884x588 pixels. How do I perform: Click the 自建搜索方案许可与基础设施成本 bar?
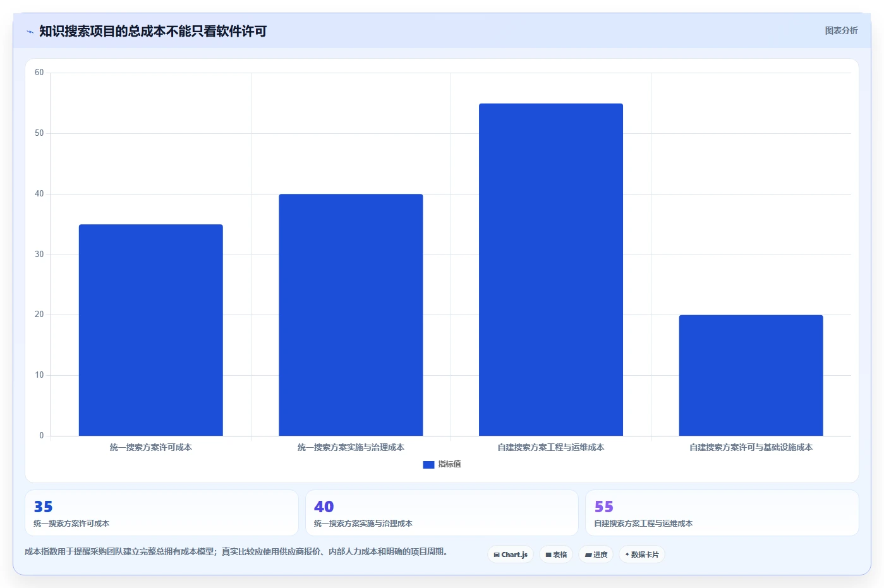coord(751,375)
